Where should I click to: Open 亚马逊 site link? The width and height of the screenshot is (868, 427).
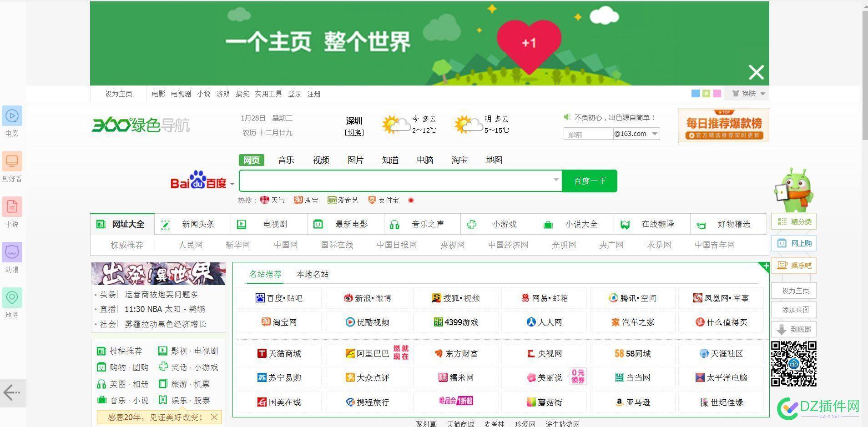click(x=632, y=402)
